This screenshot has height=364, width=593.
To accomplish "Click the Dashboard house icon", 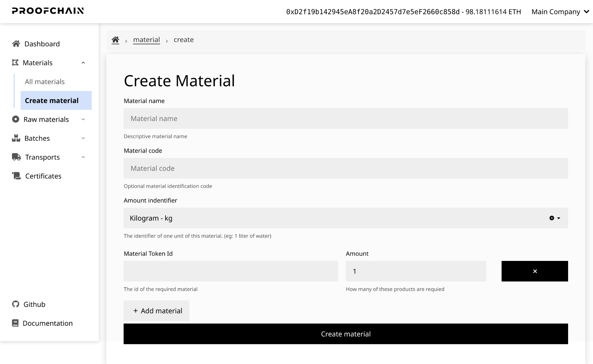I will tap(16, 44).
